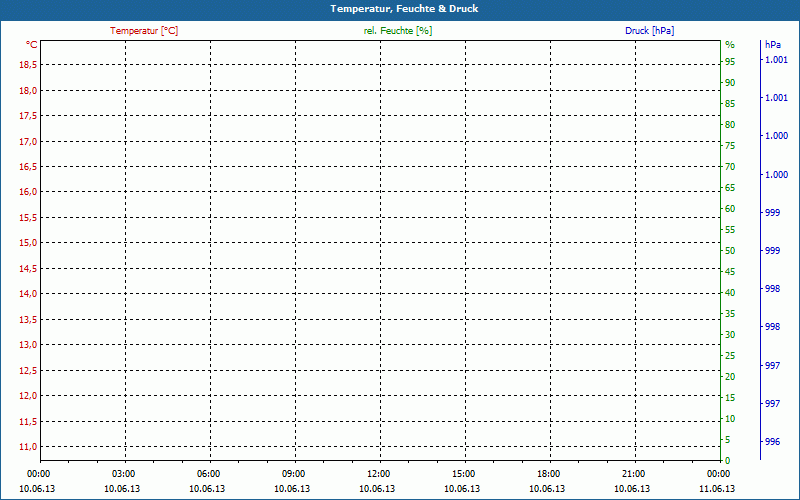Screen dimensions: 800x500
Task: Click the 85 humidity axis value
Action: [x=730, y=104]
